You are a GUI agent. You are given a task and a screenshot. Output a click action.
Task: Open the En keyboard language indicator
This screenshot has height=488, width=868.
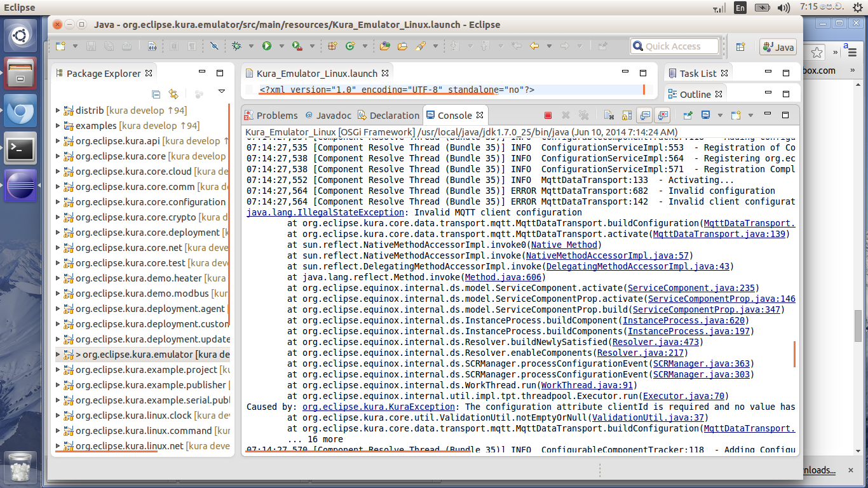coord(740,8)
